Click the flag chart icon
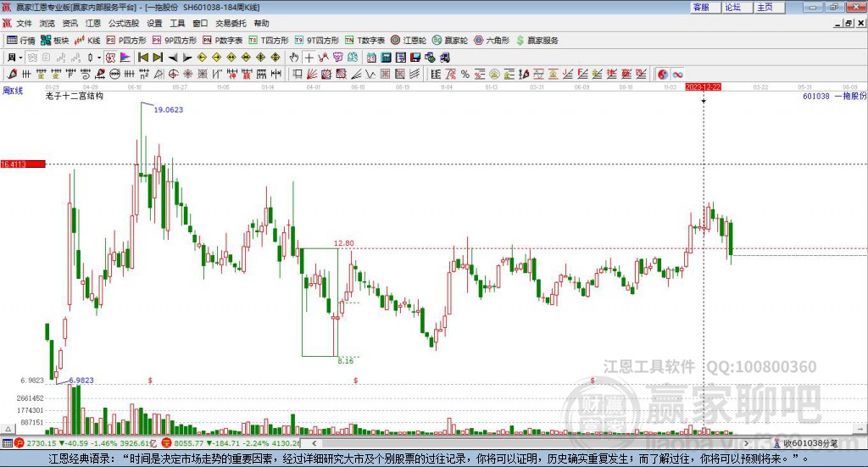 pos(125,58)
